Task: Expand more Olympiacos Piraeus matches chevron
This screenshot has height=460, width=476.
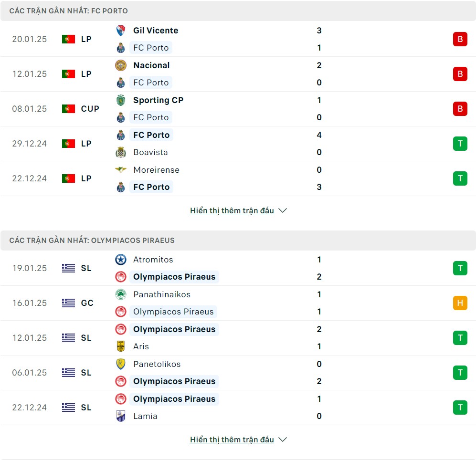Action: click(283, 439)
